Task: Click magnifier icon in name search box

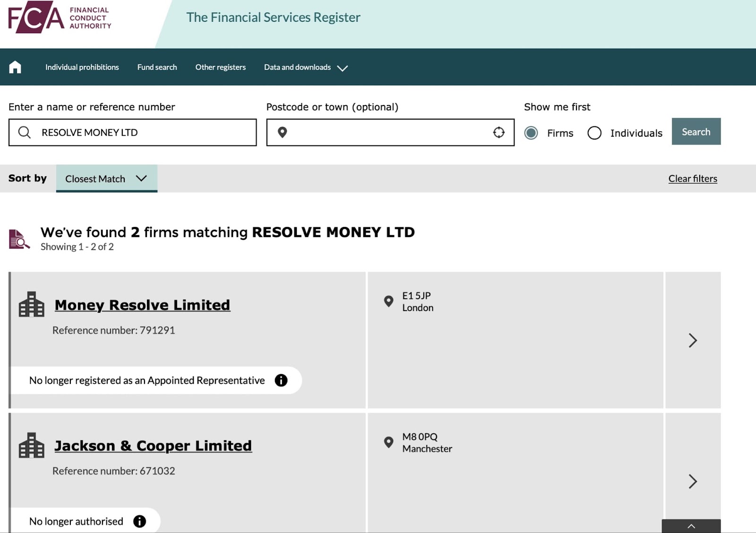Action: pyautogui.click(x=25, y=132)
